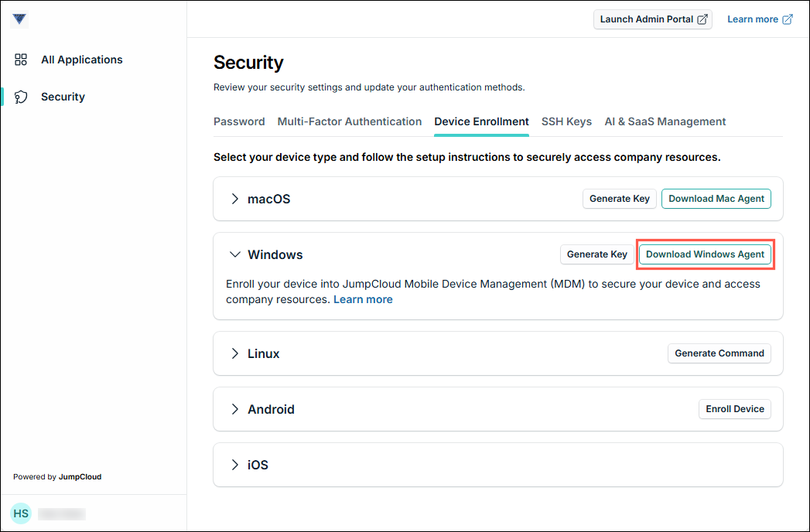Expand the Linux section chevron
Viewport: 810px width, 532px height.
coord(235,353)
